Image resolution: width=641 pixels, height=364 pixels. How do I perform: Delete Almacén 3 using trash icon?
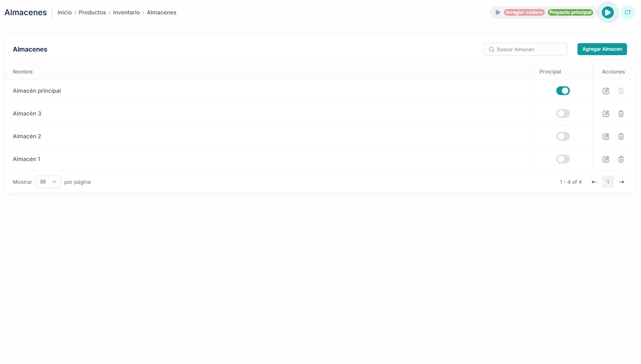click(x=621, y=113)
